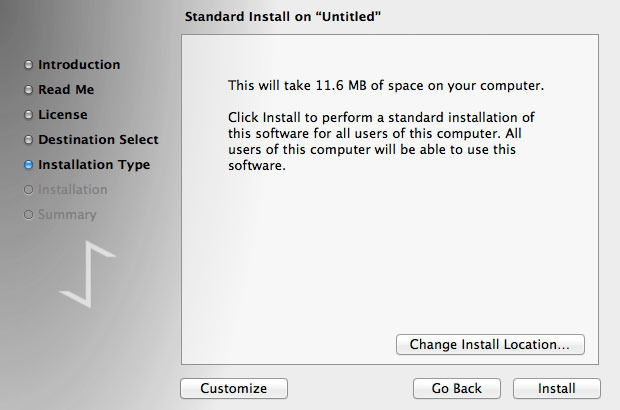Click the "Standard Install on Untitled" heading
This screenshot has width=620, height=410.
[x=284, y=17]
